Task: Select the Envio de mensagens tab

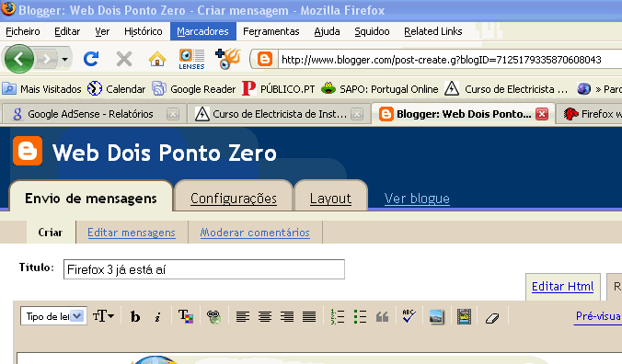Action: pos(91,198)
